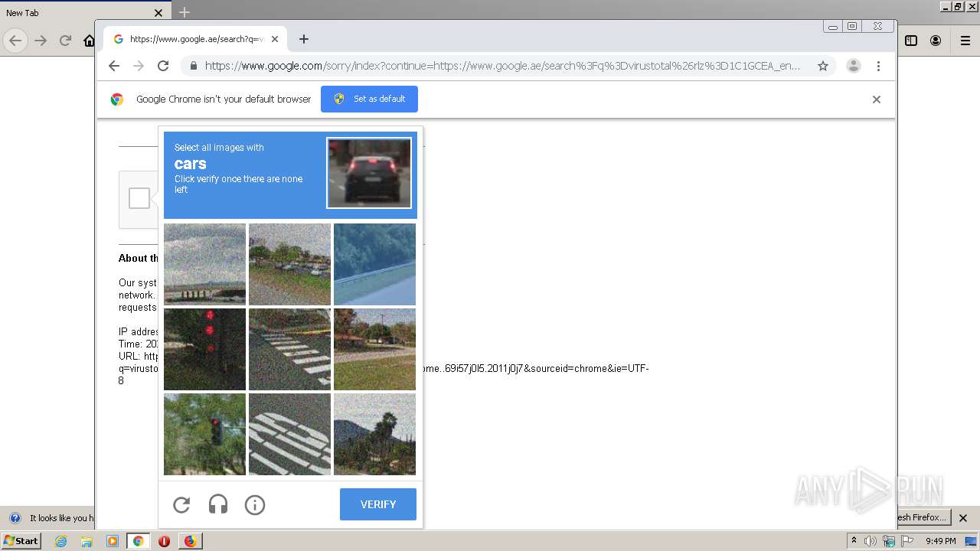Select the google.ae search tab
This screenshot has height=551, width=980.
195,39
